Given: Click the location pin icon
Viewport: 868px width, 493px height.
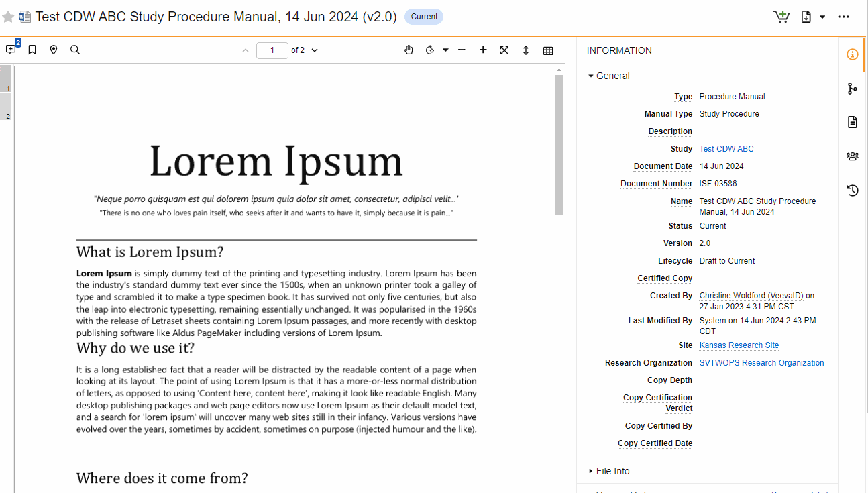Looking at the screenshot, I should [x=54, y=50].
